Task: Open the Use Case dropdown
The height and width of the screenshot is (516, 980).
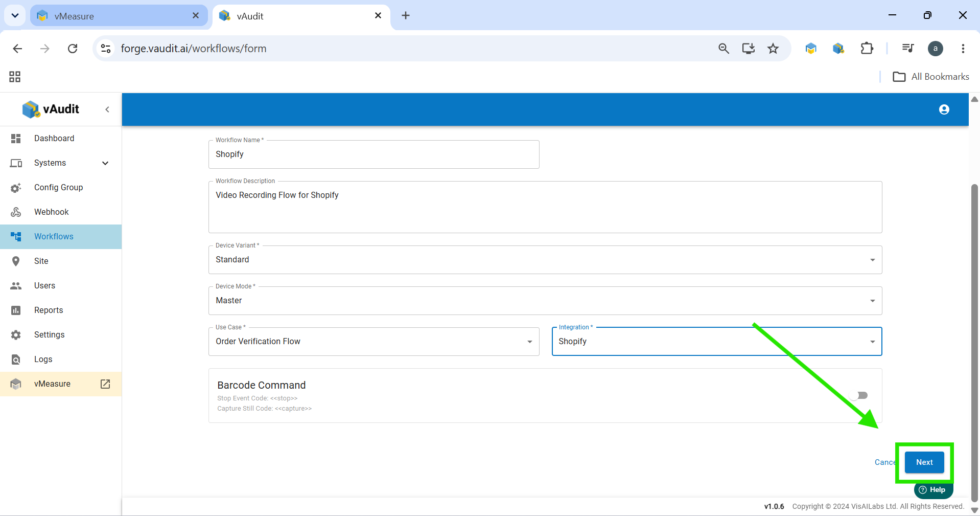Action: (374, 342)
